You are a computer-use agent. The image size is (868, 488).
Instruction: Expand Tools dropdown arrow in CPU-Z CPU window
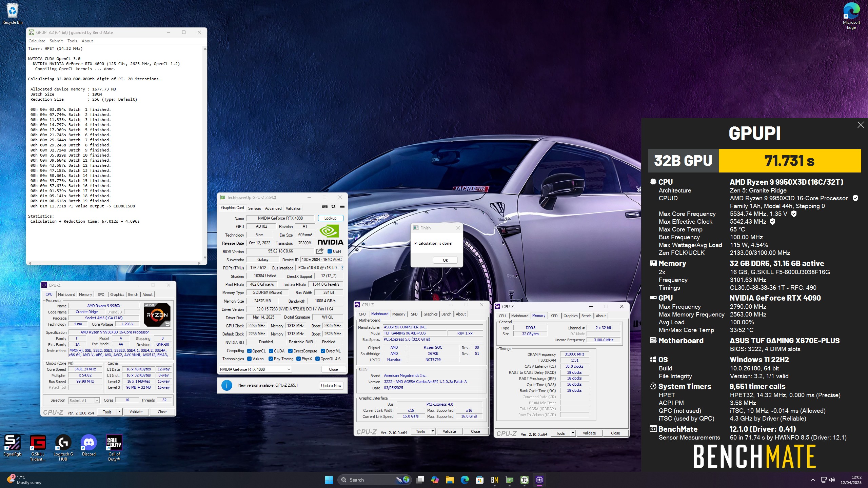click(x=119, y=412)
